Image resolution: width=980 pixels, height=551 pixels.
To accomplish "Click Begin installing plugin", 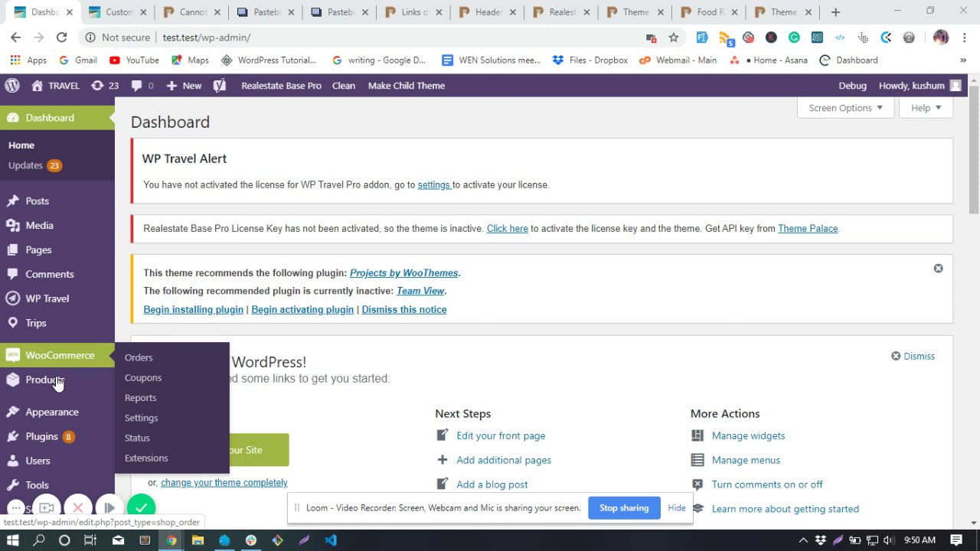I will pyautogui.click(x=193, y=309).
